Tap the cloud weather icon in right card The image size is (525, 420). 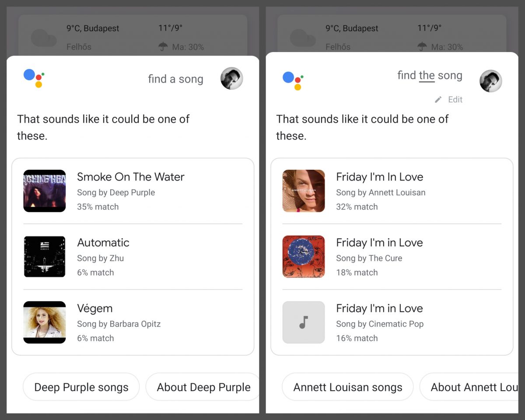point(303,38)
